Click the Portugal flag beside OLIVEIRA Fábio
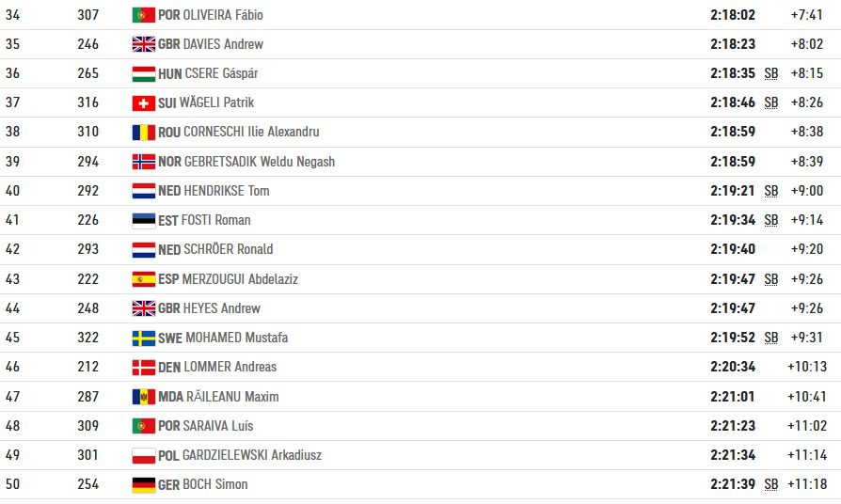The image size is (841, 504). pos(144,15)
